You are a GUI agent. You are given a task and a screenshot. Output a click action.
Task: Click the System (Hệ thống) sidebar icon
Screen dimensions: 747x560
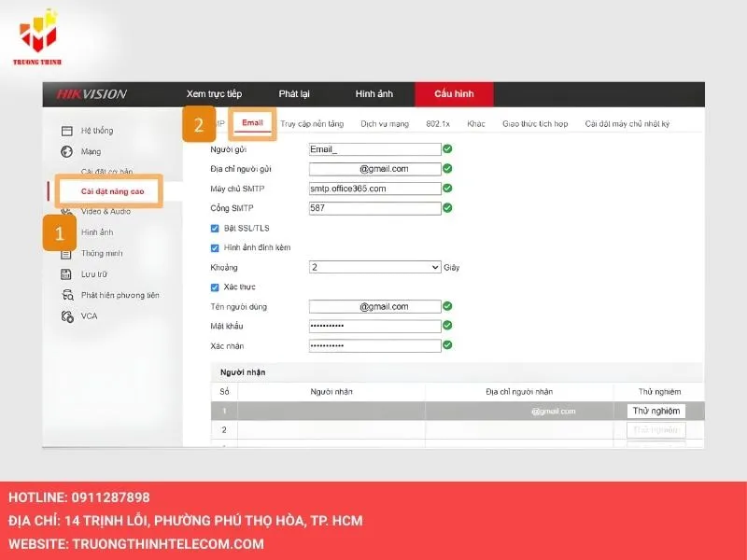coord(66,131)
